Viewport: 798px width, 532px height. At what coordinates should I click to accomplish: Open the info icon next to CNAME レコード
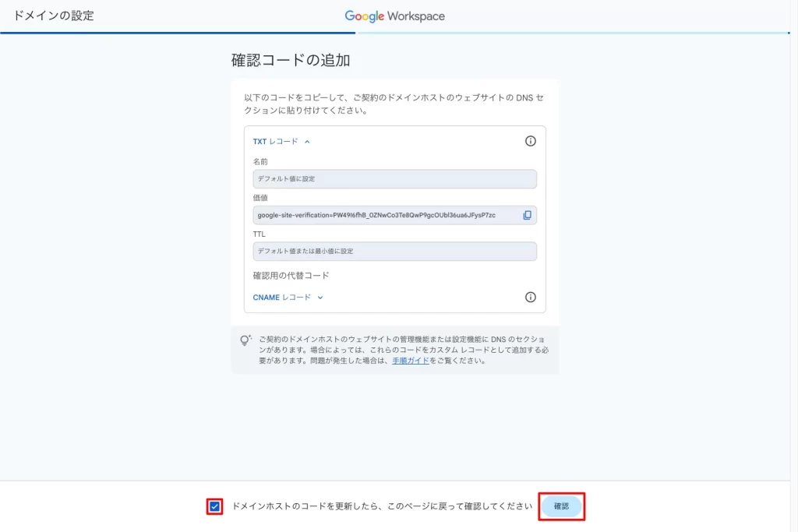coord(531,297)
